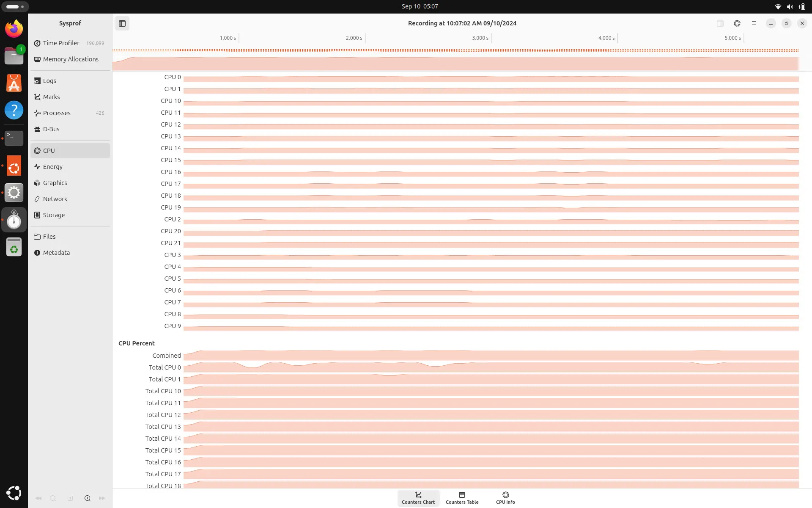The image size is (812, 508).
Task: Open the D-Bus section
Action: pyautogui.click(x=70, y=129)
